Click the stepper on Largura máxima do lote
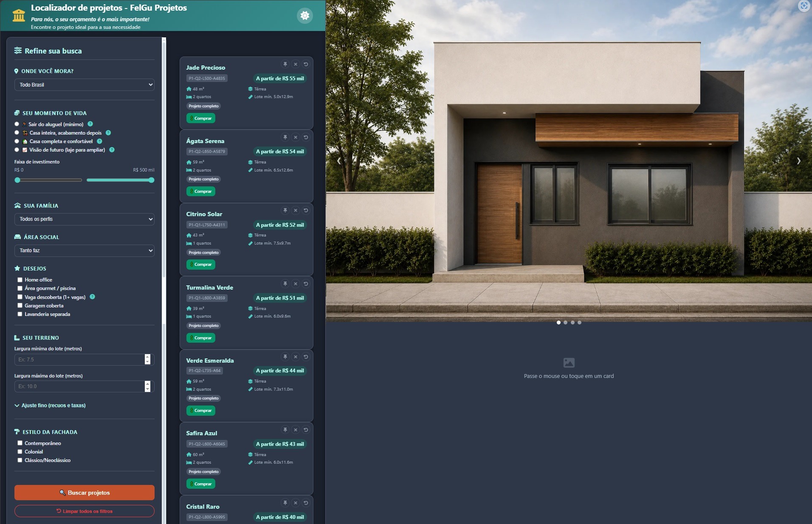 pyautogui.click(x=147, y=386)
